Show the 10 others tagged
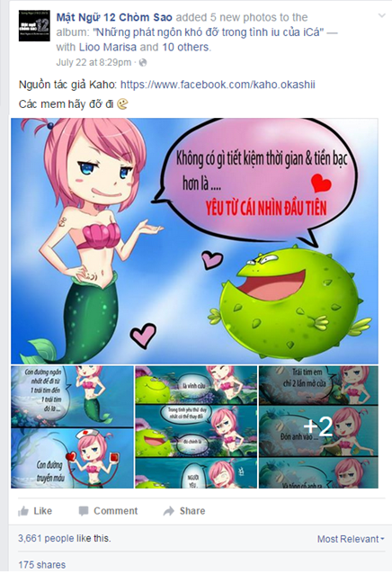 point(185,47)
